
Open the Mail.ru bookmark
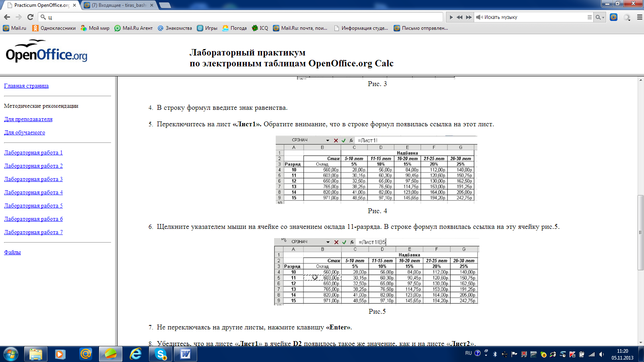[14, 28]
